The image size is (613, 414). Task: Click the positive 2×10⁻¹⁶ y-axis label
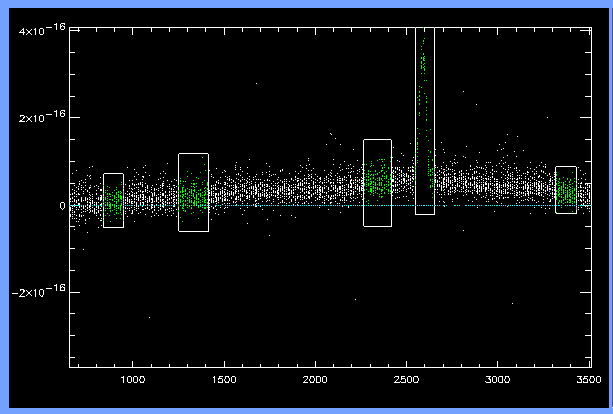(40, 117)
